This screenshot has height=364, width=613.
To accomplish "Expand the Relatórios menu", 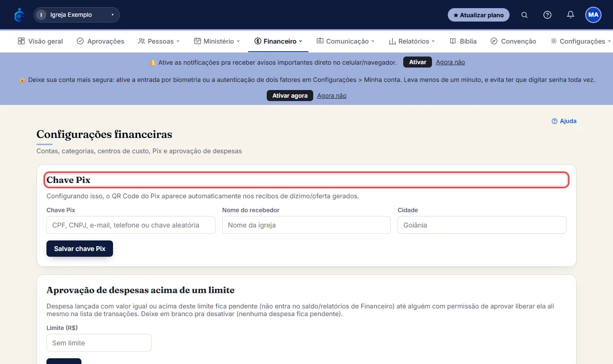I will (412, 41).
